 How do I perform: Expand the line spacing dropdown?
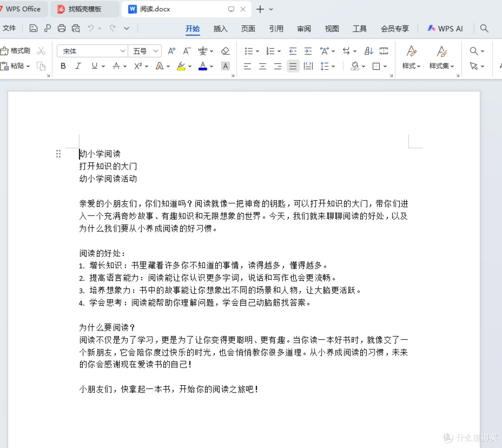pos(333,66)
